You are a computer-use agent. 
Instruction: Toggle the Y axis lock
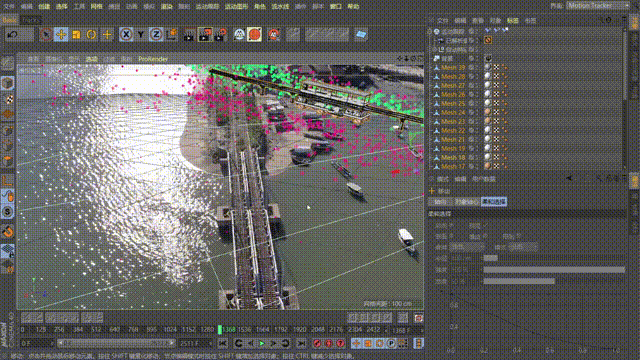tap(141, 35)
